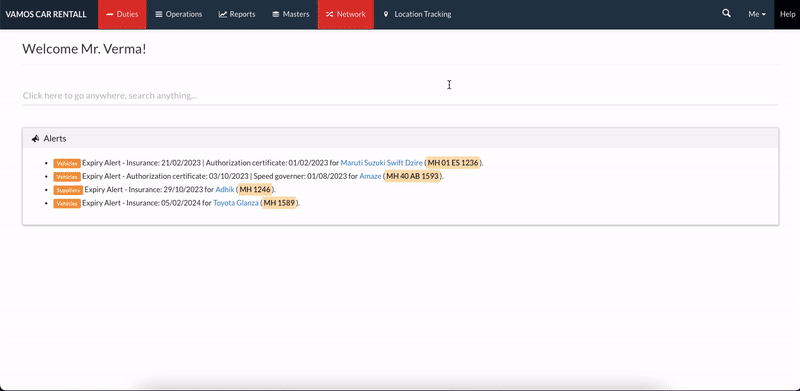Open the Help page

tap(787, 14)
